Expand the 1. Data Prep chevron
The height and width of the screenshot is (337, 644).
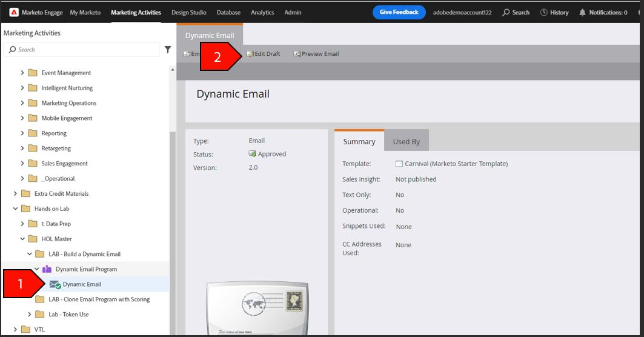22,224
